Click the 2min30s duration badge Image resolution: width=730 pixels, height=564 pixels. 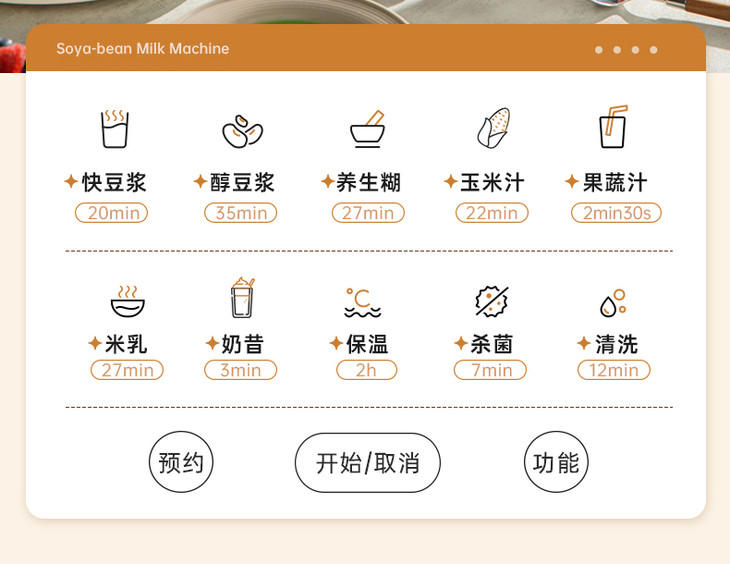pos(616,213)
